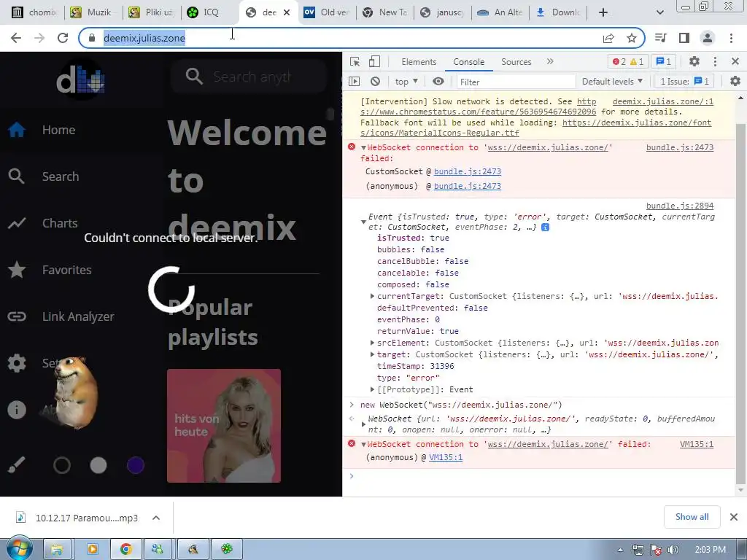Show console sidebar icon
Image resolution: width=747 pixels, height=560 pixels.
[x=355, y=82]
